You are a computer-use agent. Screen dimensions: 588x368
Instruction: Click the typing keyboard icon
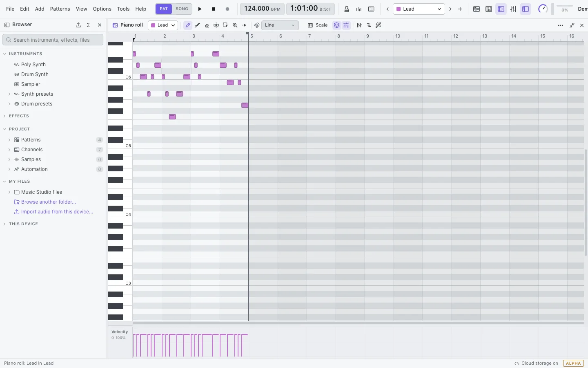371,9
